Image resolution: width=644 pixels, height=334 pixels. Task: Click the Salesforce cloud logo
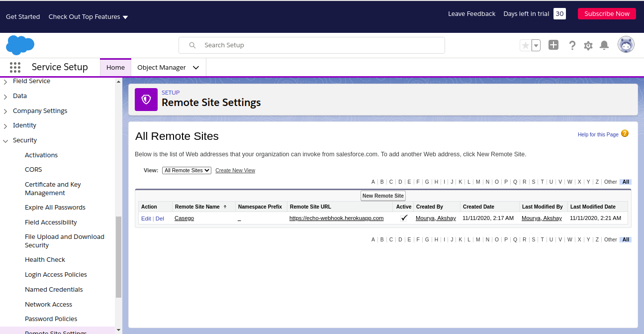(20, 45)
